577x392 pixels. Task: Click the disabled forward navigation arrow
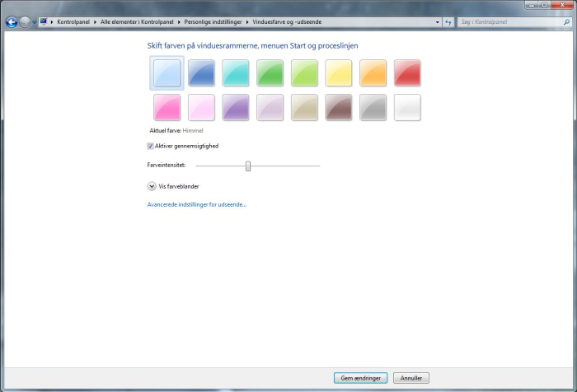tap(25, 22)
